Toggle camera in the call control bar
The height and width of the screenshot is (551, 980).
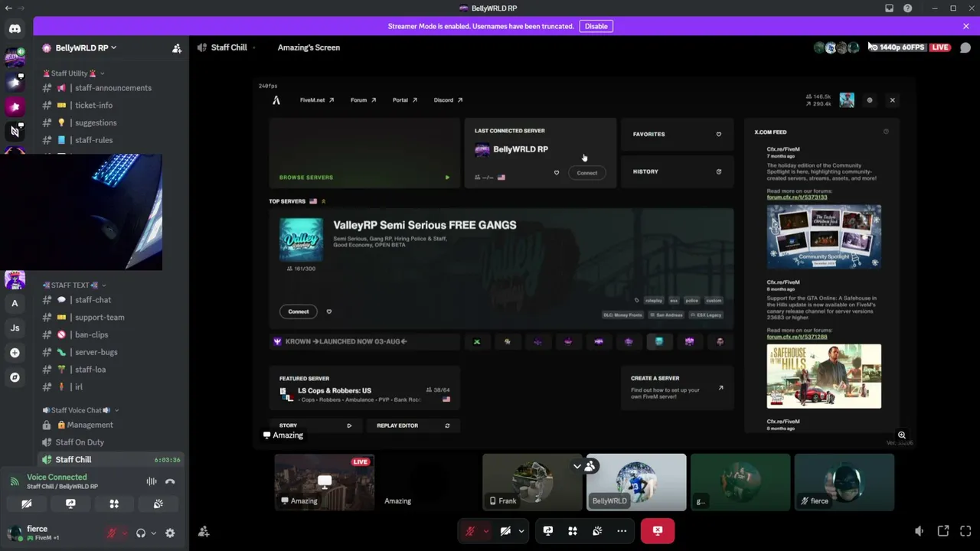506,531
